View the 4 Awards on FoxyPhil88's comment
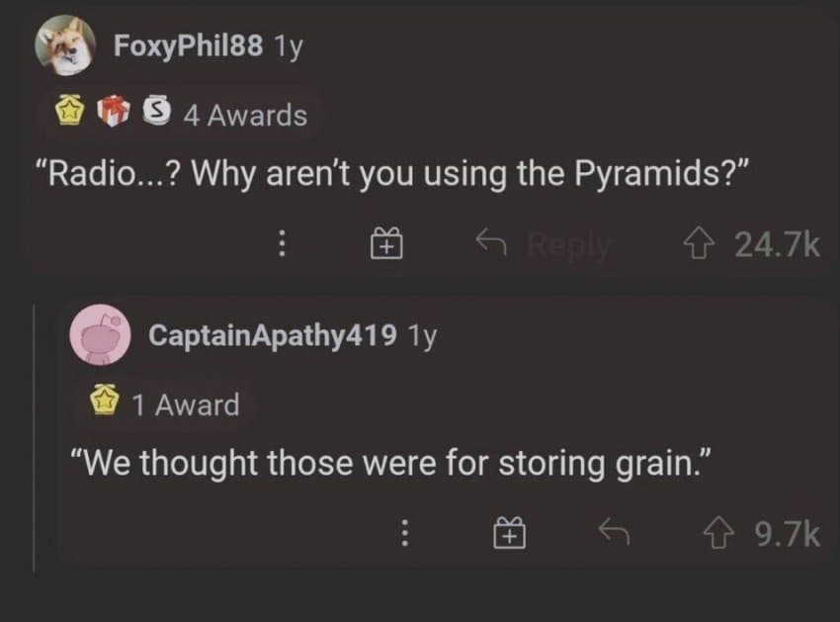Screen dimensions: 840x622 (x=245, y=115)
